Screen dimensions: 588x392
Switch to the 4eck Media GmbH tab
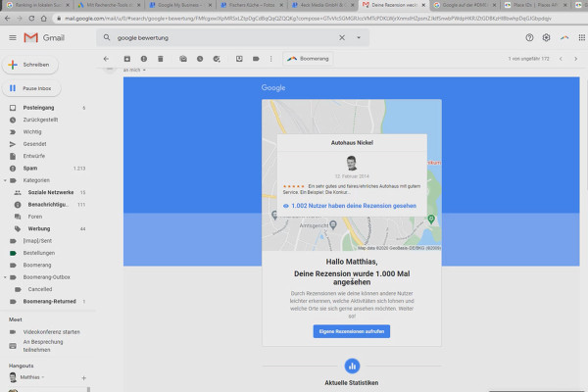coord(321,5)
